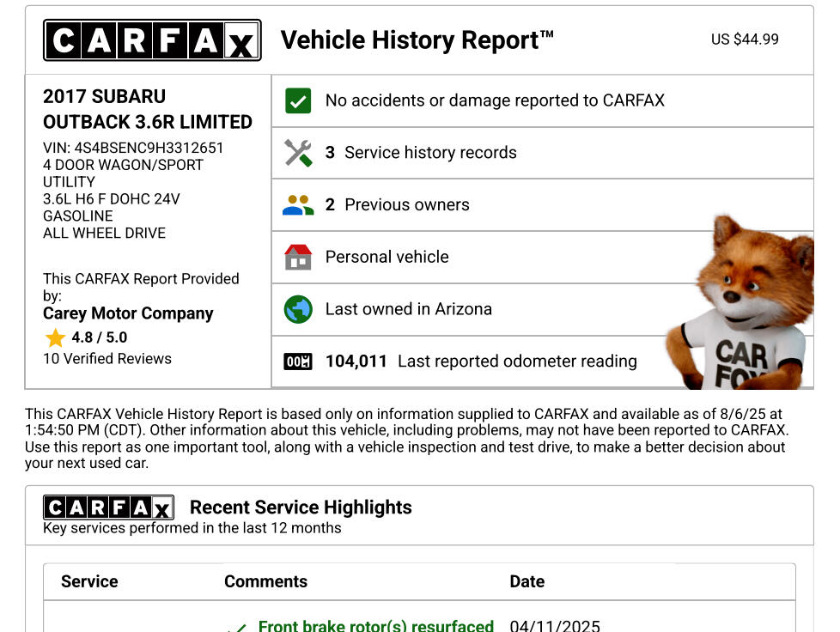Viewport: 840px width, 632px height.
Task: Open the 10 Verified Reviews link
Action: (107, 359)
